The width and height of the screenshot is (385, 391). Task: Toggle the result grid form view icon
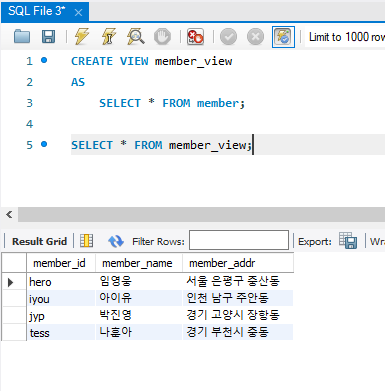coord(87,241)
